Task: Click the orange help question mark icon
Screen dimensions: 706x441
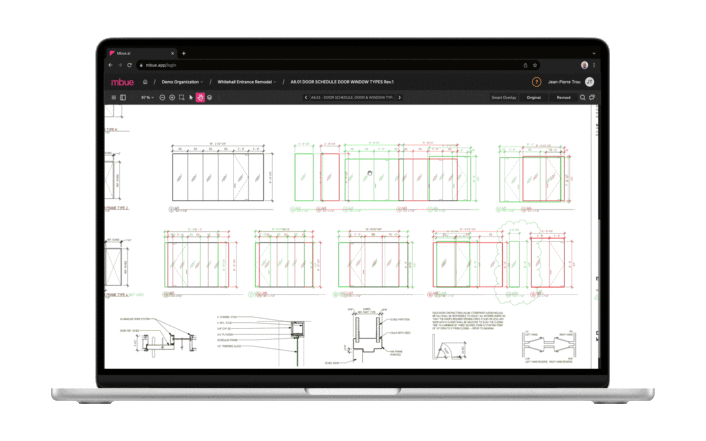Action: click(x=537, y=82)
